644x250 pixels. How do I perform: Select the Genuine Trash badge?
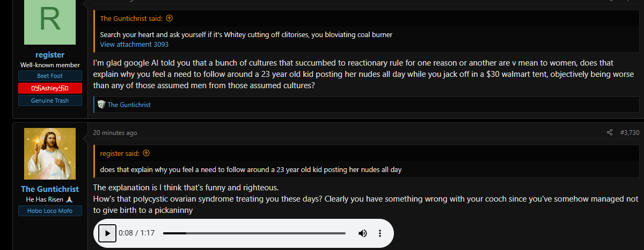point(50,101)
